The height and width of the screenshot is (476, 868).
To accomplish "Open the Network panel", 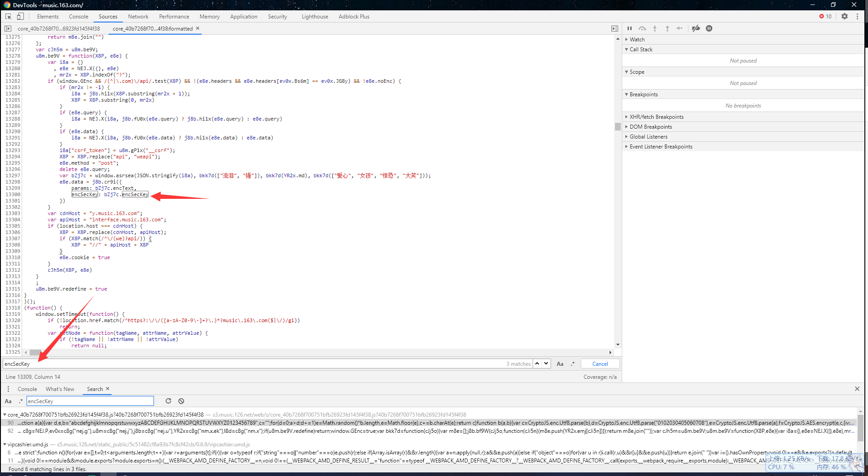I will 138,16.
